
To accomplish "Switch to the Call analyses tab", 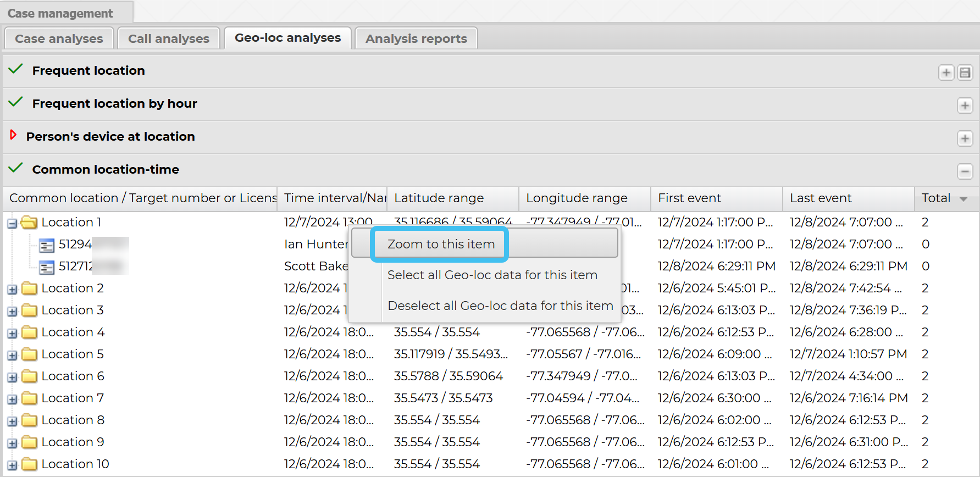I will [168, 38].
